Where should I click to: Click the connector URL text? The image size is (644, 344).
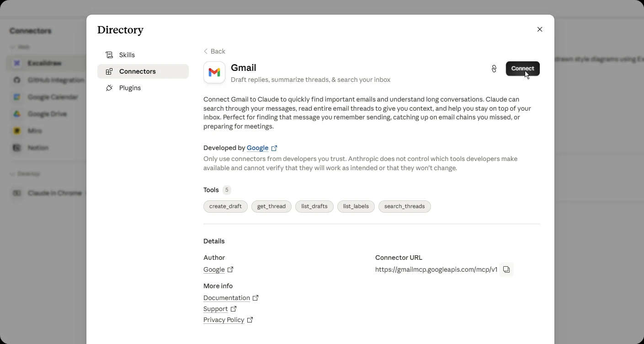pos(436,269)
